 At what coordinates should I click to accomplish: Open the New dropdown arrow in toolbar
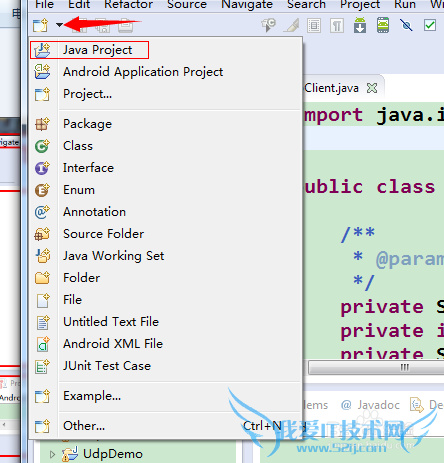(x=59, y=25)
